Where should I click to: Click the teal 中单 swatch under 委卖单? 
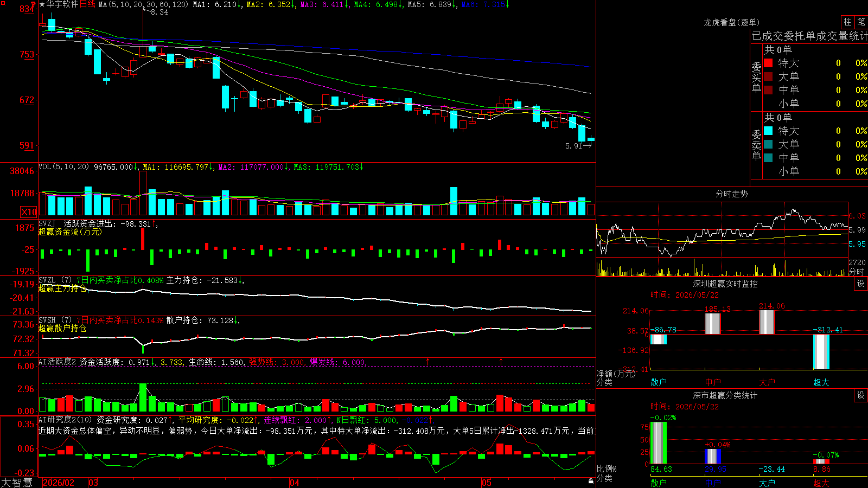[768, 158]
